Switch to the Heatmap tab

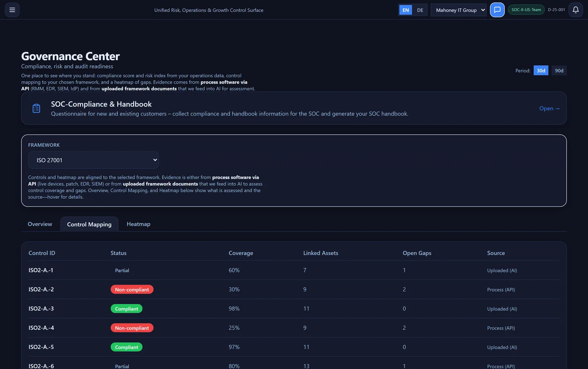point(138,224)
